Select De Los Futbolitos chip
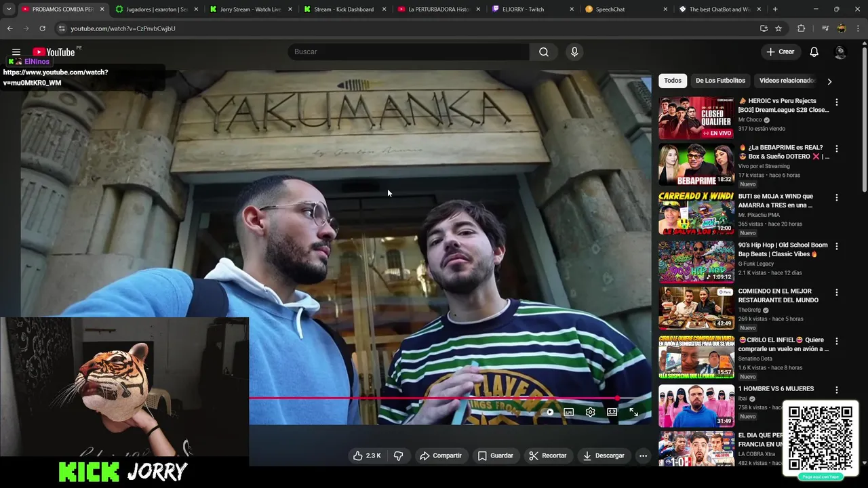Screen dimensions: 868x488 tap(720, 81)
